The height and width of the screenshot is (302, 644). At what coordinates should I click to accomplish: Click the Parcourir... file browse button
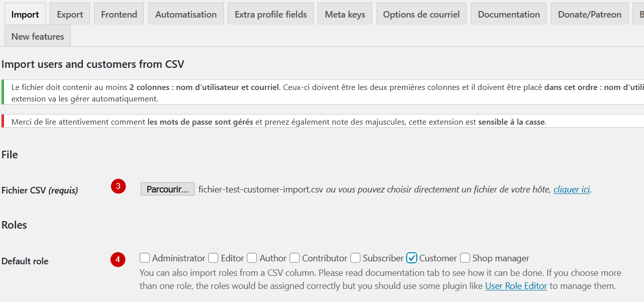(167, 189)
